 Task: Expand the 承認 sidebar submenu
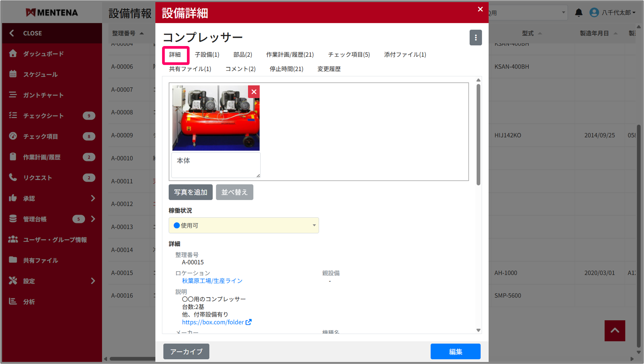[x=93, y=198]
